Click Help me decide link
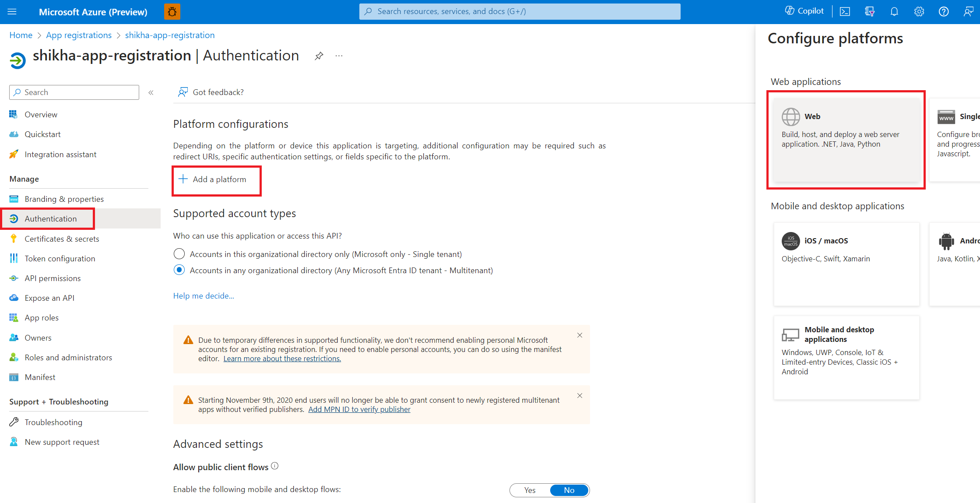980x503 pixels. tap(204, 296)
